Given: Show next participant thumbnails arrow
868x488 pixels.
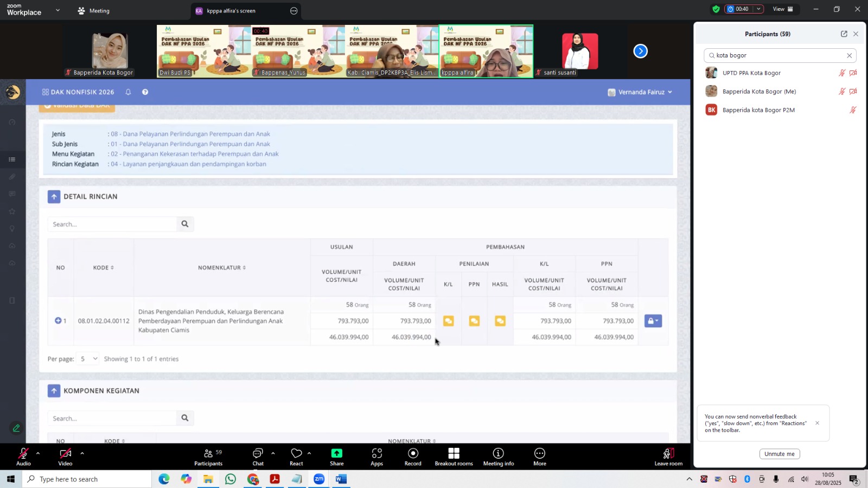Looking at the screenshot, I should coord(641,51).
